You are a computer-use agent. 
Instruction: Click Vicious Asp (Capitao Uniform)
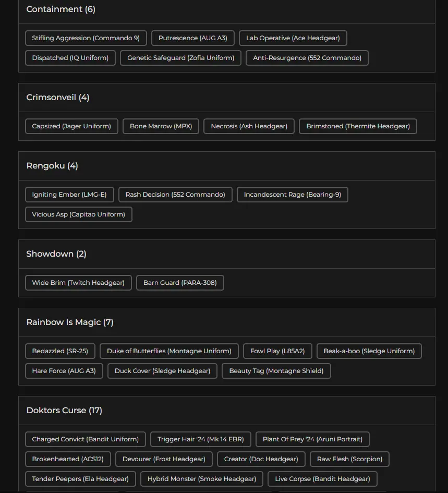[x=78, y=214]
